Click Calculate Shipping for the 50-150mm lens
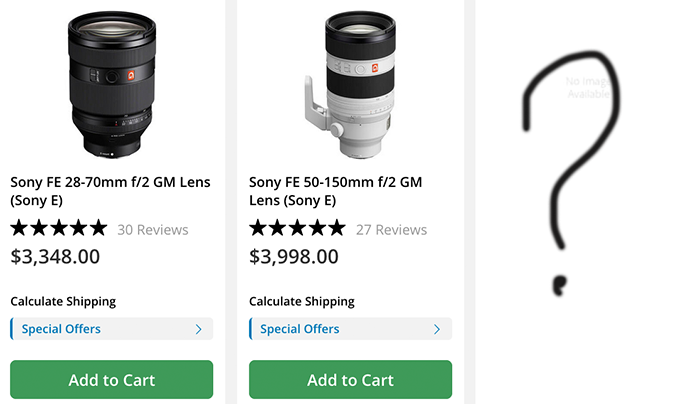The width and height of the screenshot is (700, 404). [x=302, y=301]
